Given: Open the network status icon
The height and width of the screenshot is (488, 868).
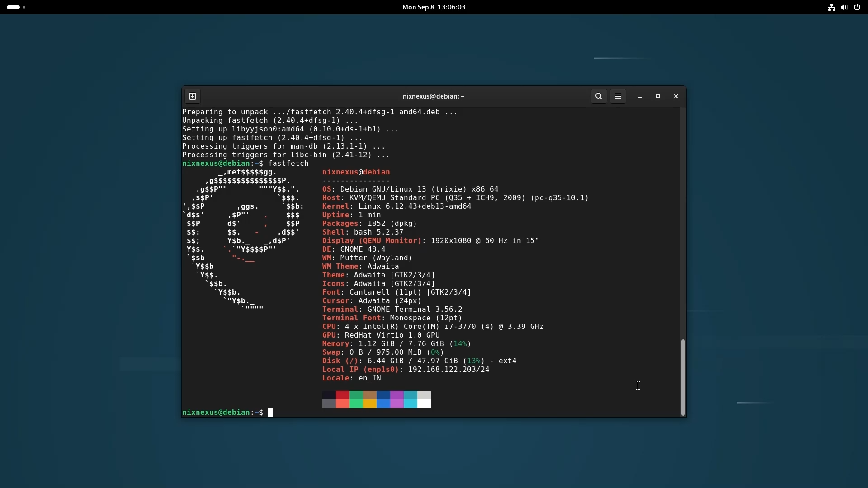Looking at the screenshot, I should coord(832,7).
